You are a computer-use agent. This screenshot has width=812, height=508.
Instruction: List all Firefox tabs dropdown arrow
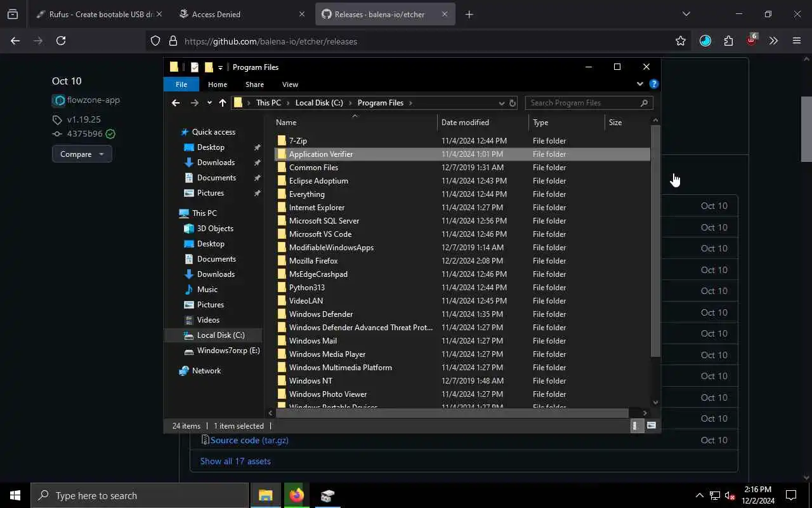686,14
